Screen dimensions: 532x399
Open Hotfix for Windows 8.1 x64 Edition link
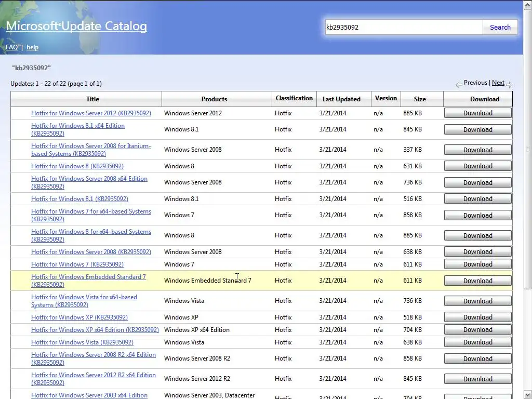pyautogui.click(x=78, y=129)
